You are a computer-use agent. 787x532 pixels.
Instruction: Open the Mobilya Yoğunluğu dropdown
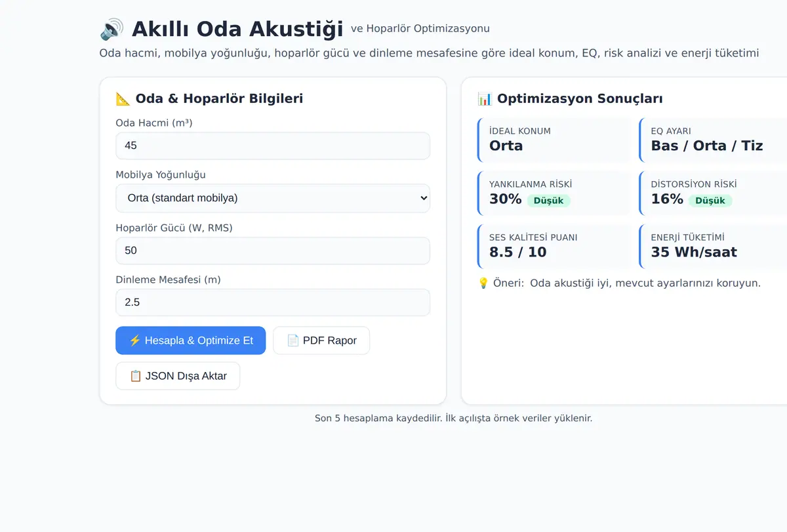click(273, 198)
